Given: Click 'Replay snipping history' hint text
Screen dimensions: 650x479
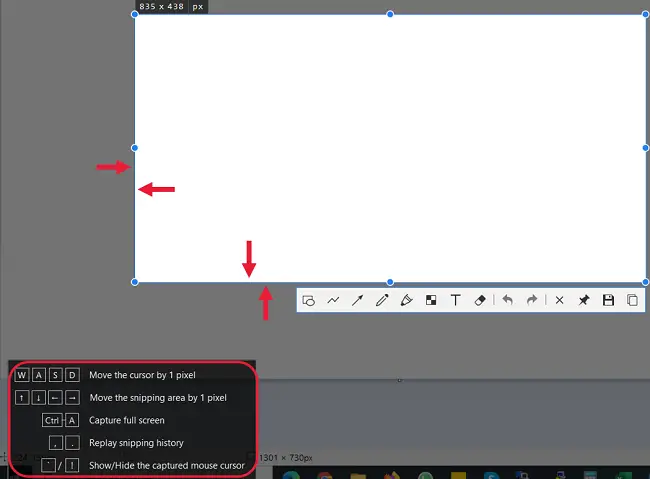Looking at the screenshot, I should coord(136,443).
